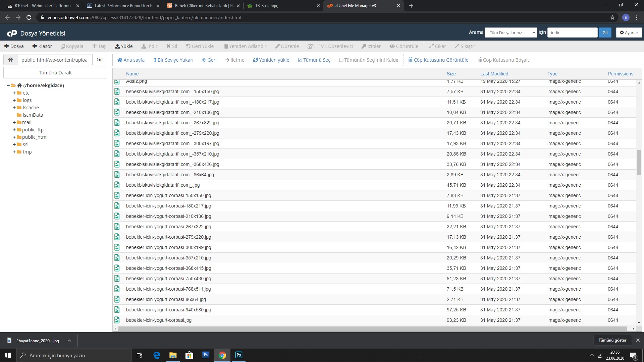Click the Sıkıştır compress tool
The image size is (644, 362).
[x=465, y=46]
